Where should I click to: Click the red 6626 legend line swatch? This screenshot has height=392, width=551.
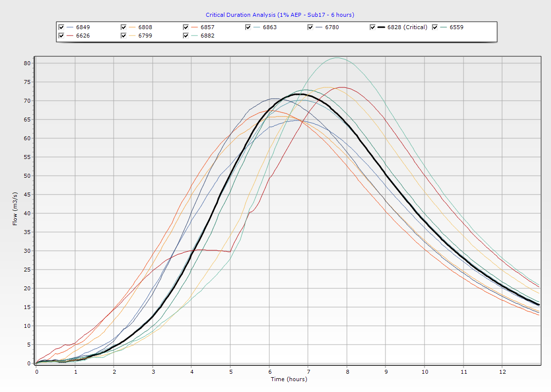(70, 36)
